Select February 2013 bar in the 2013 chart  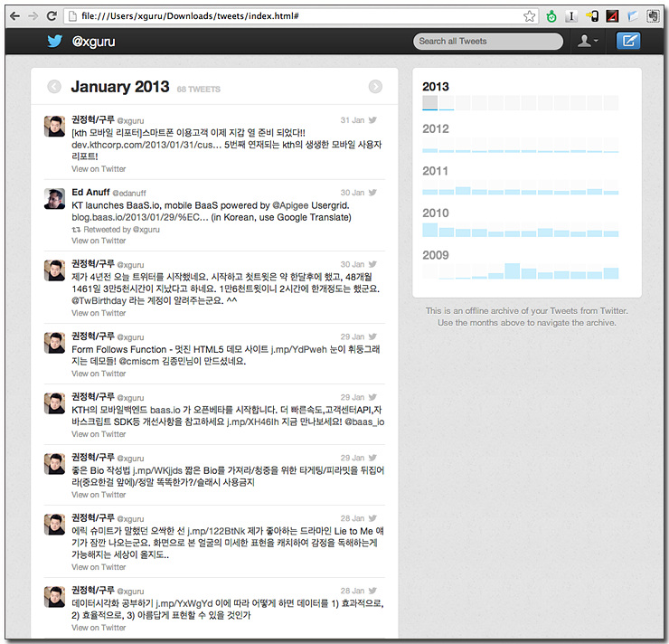pos(447,103)
